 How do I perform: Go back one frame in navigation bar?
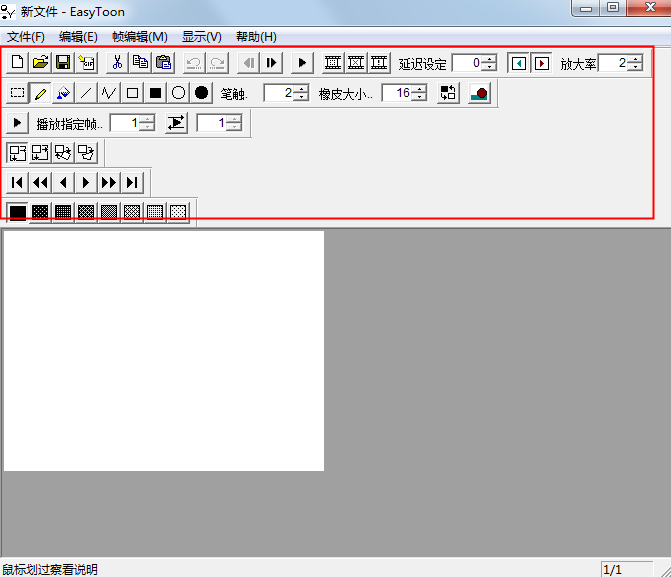(63, 183)
